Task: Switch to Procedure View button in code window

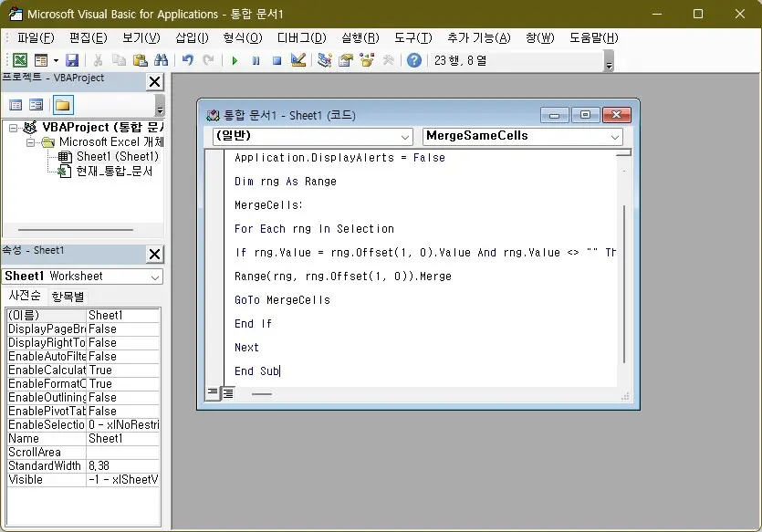Action: pyautogui.click(x=213, y=392)
